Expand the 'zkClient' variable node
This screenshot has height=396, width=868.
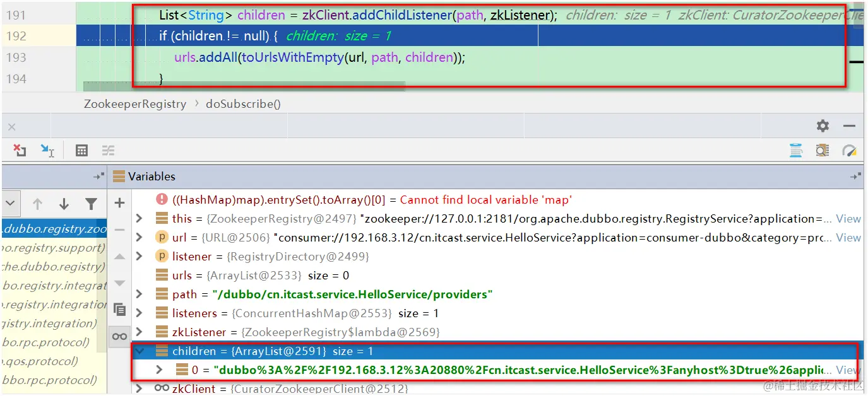(140, 388)
